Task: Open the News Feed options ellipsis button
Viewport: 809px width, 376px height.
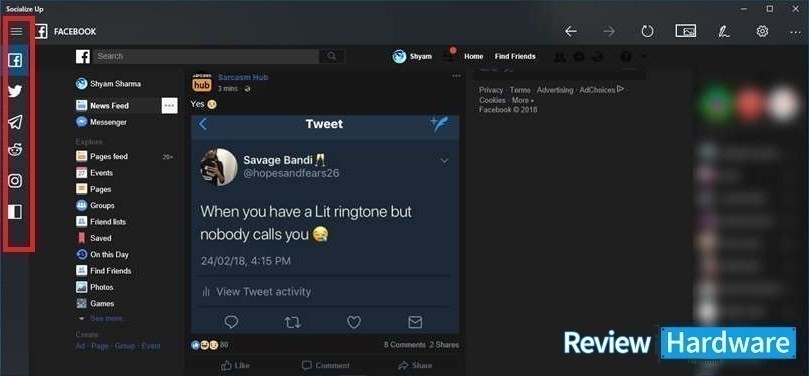Action: click(169, 106)
